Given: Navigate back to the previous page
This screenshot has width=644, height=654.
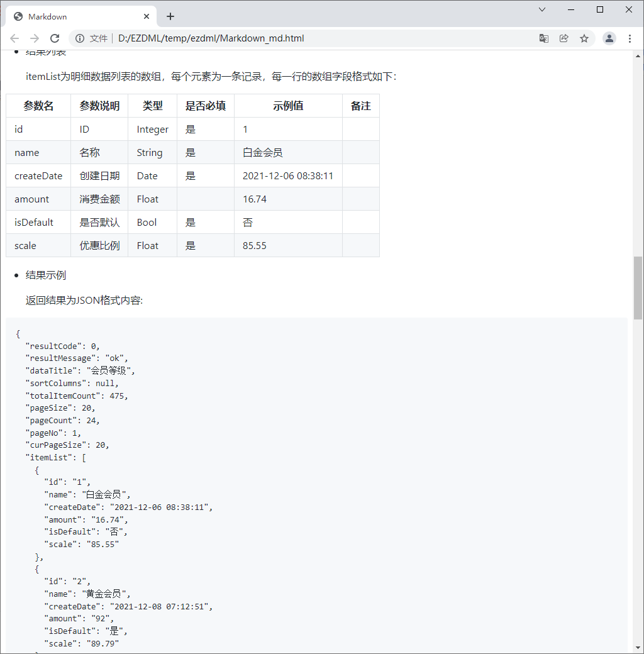Looking at the screenshot, I should pos(14,38).
